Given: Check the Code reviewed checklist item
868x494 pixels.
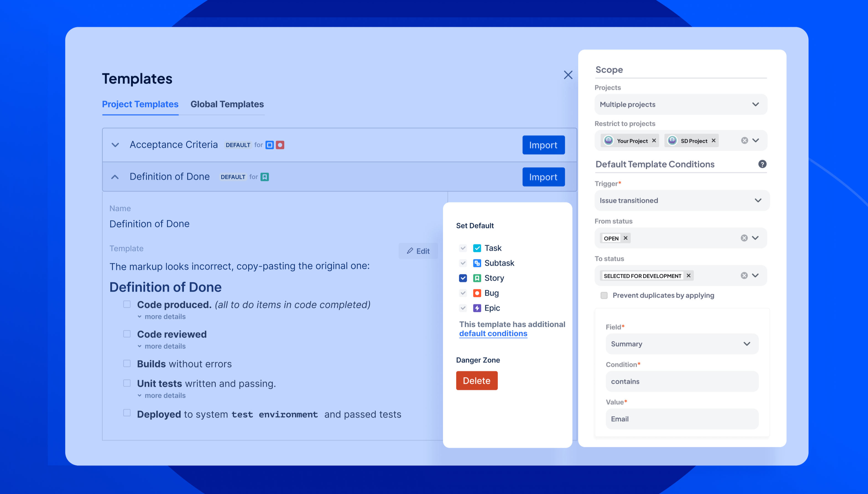Looking at the screenshot, I should pos(127,334).
